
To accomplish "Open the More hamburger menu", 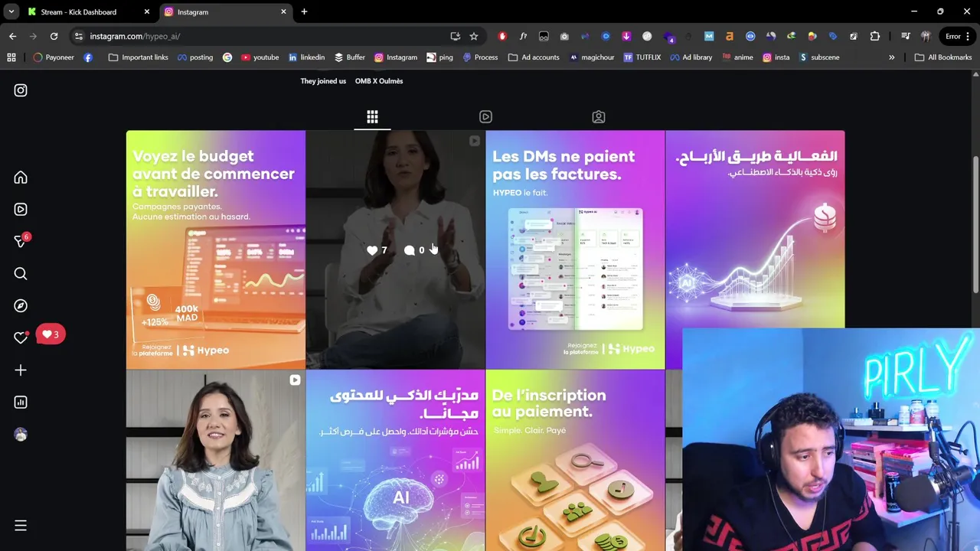I will tap(21, 526).
